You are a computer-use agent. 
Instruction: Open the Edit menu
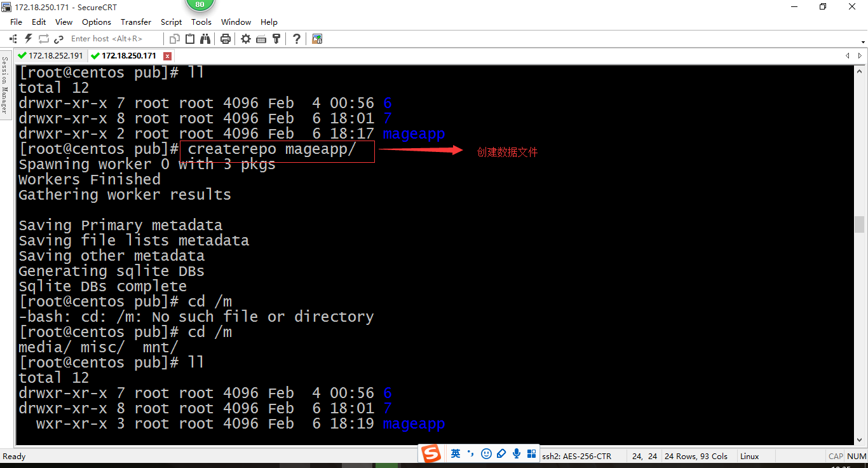pos(39,22)
